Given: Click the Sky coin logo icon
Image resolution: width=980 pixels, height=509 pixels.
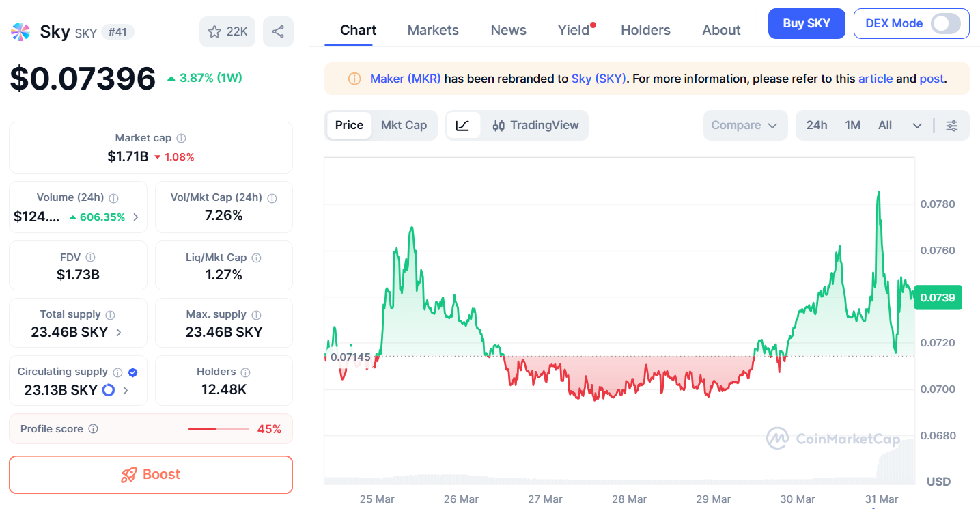Looking at the screenshot, I should pyautogui.click(x=20, y=31).
